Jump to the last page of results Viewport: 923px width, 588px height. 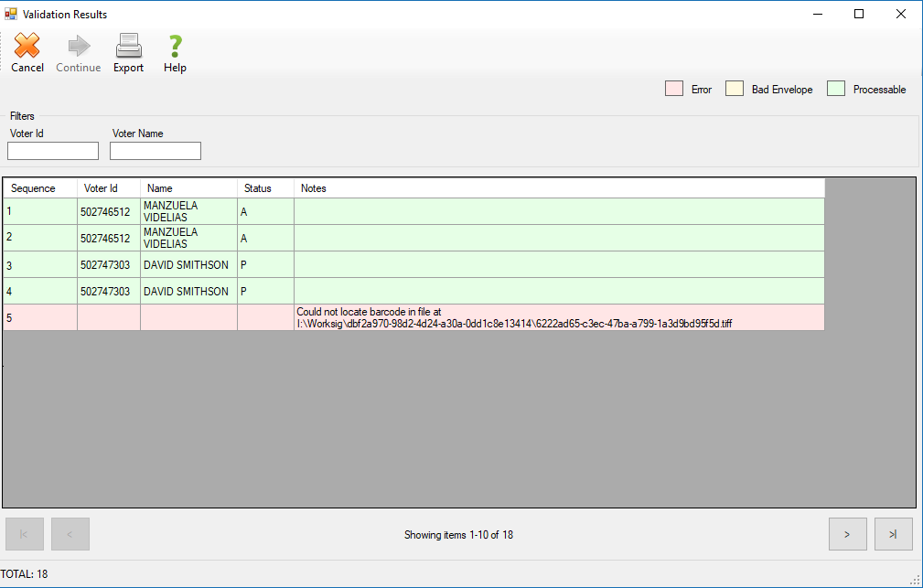point(894,534)
